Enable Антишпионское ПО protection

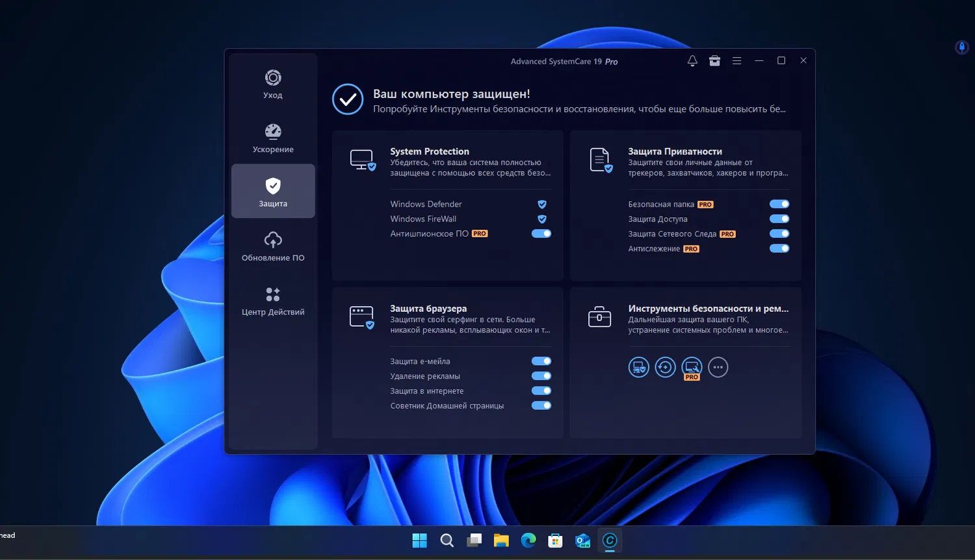(x=541, y=233)
